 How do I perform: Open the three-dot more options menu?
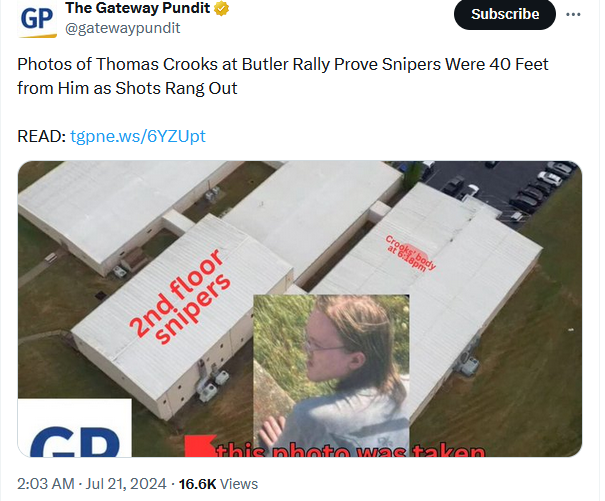click(573, 15)
